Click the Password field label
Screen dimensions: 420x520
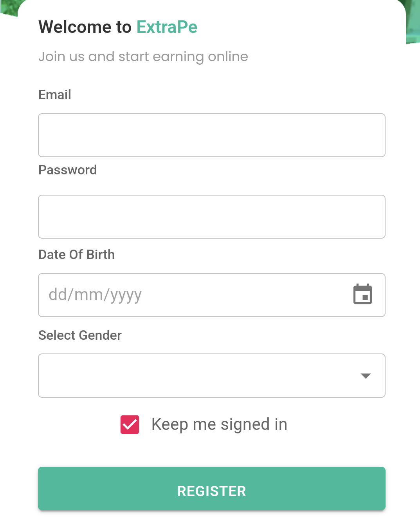67,170
